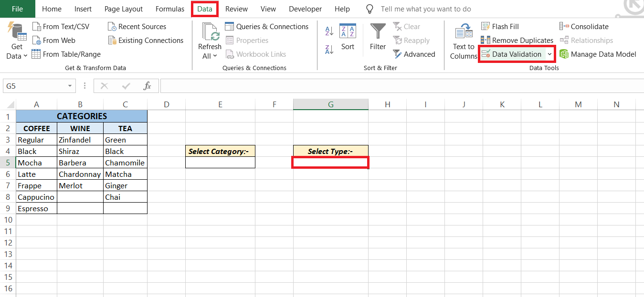Select row 5 header
This screenshot has width=644, height=297.
point(8,163)
